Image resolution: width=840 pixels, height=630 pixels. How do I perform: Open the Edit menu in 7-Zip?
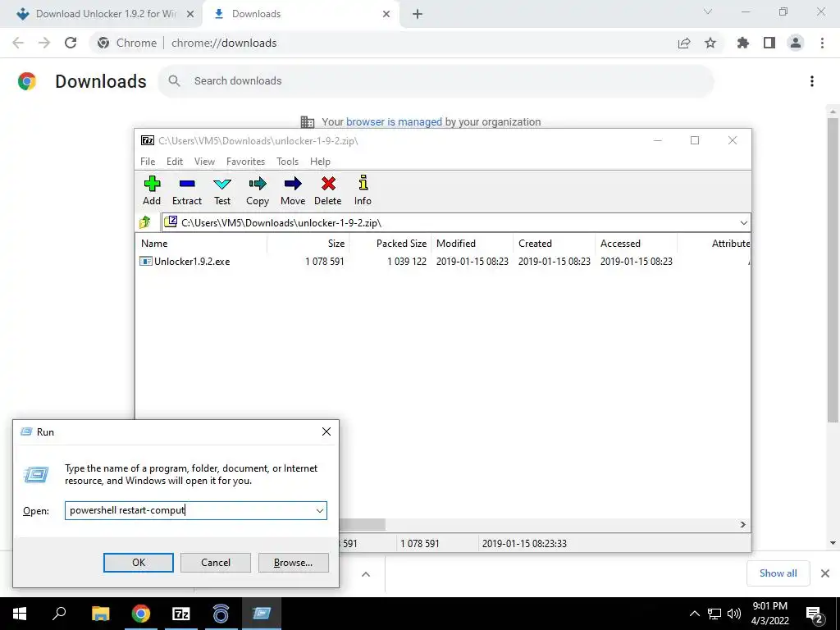point(175,162)
